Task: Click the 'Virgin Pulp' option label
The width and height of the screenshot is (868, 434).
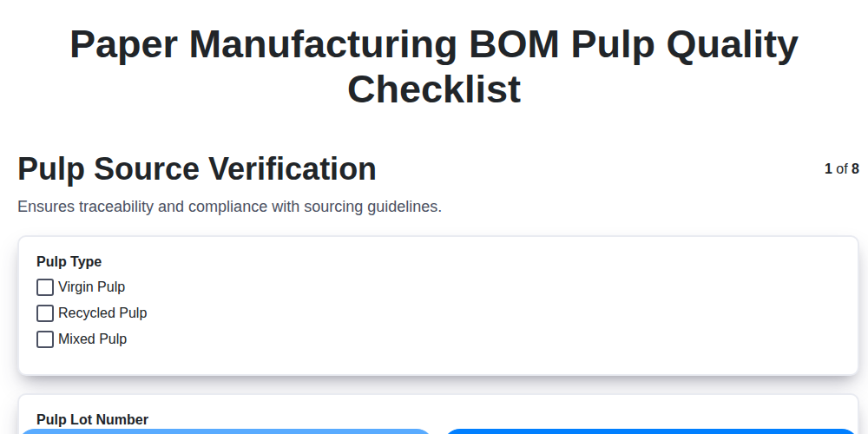Action: (91, 287)
